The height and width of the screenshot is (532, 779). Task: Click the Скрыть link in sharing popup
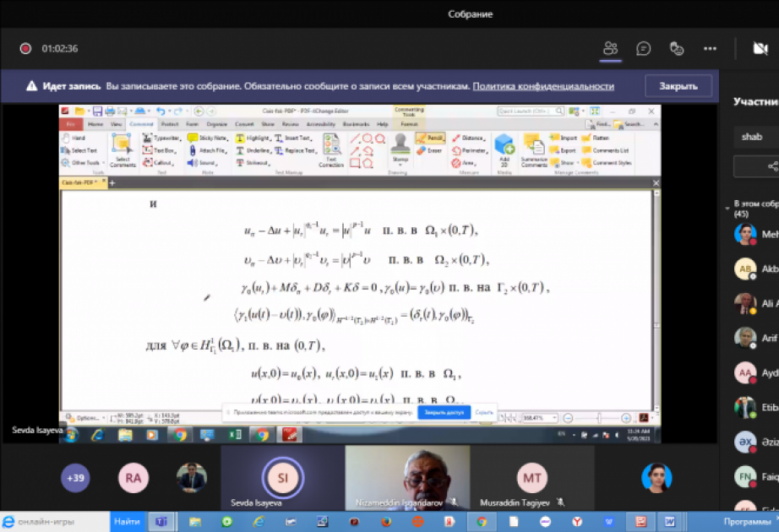click(x=484, y=412)
